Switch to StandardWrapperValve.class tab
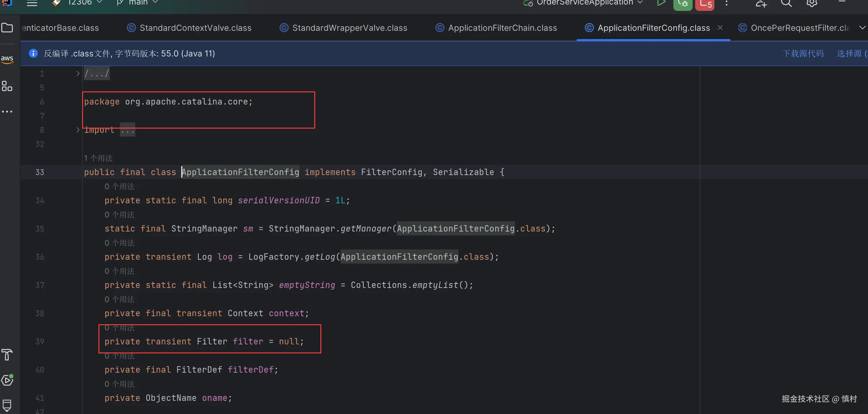Screen dimensions: 868x414 point(350,28)
